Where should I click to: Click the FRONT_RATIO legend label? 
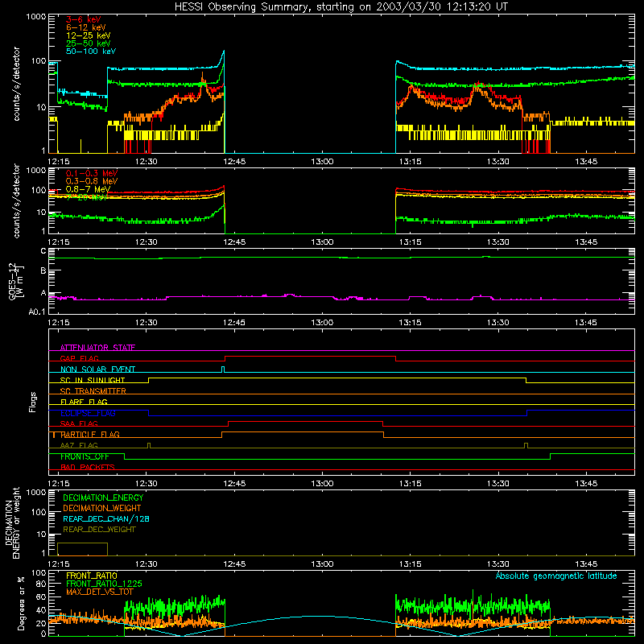(x=91, y=576)
